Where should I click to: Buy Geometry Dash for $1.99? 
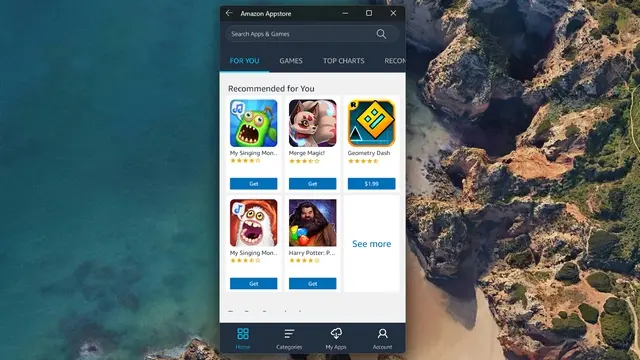click(371, 184)
